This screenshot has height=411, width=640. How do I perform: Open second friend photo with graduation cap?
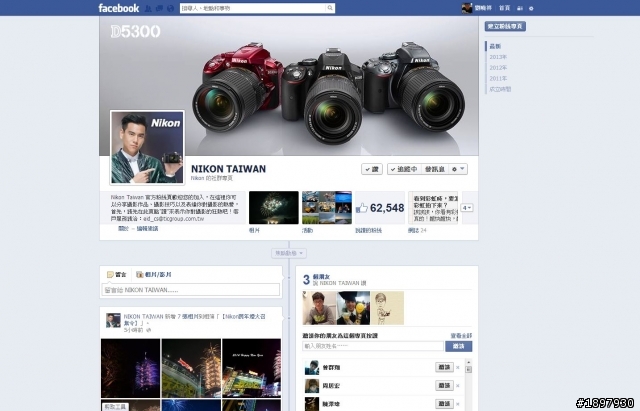point(353,308)
